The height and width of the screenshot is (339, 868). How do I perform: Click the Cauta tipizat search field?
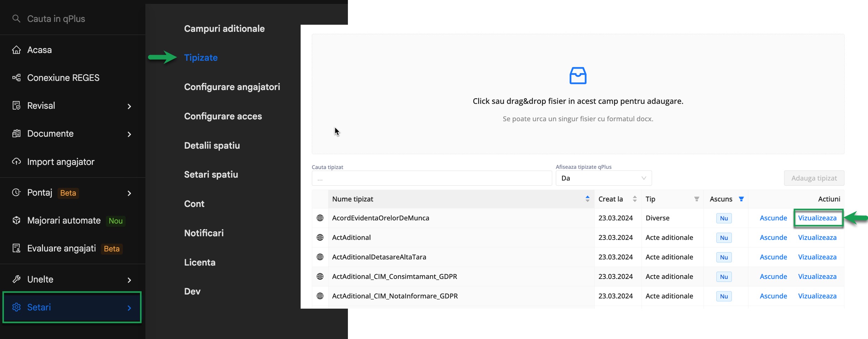point(432,178)
